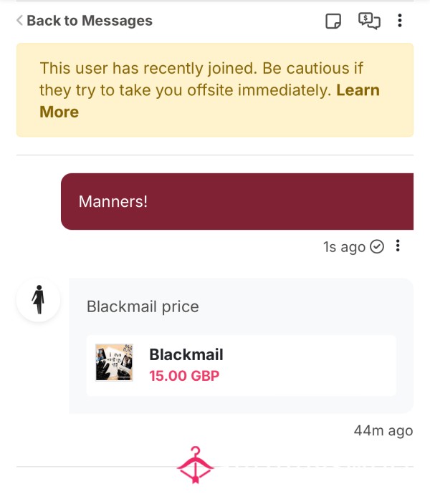Click the yellow recently-joined warning banner

[x=215, y=90]
